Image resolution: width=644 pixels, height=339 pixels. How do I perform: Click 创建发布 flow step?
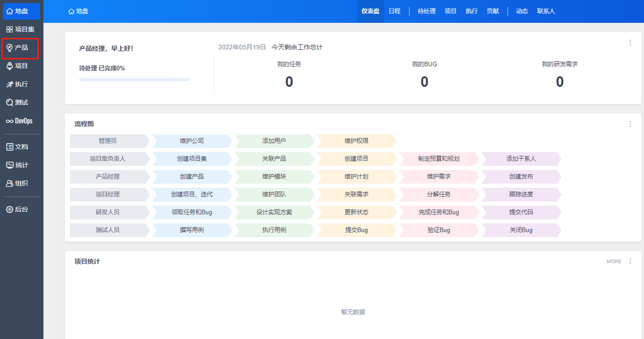click(521, 176)
